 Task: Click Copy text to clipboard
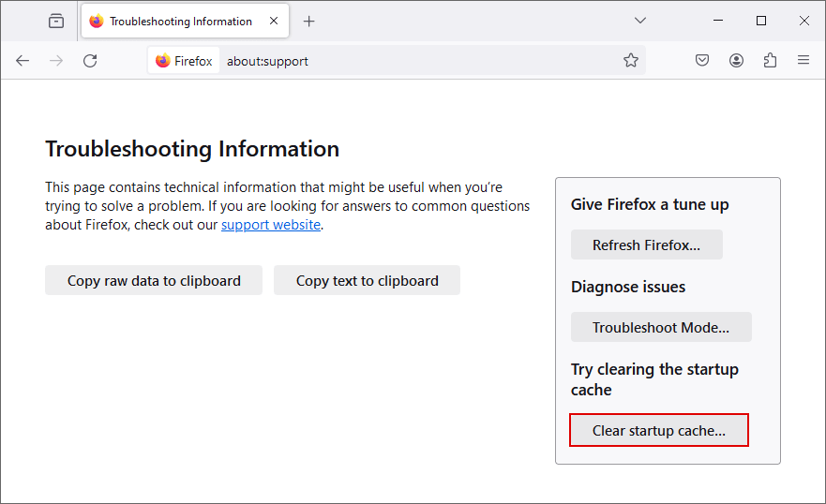pos(367,280)
